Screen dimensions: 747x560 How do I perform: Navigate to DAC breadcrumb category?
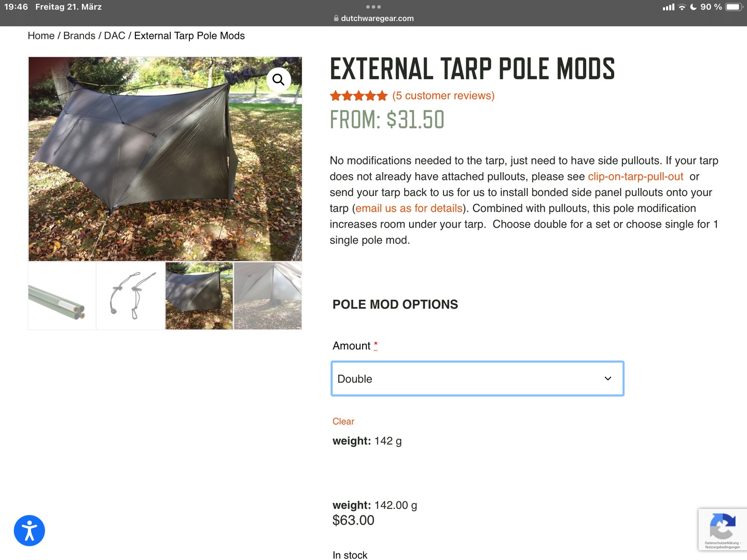115,36
